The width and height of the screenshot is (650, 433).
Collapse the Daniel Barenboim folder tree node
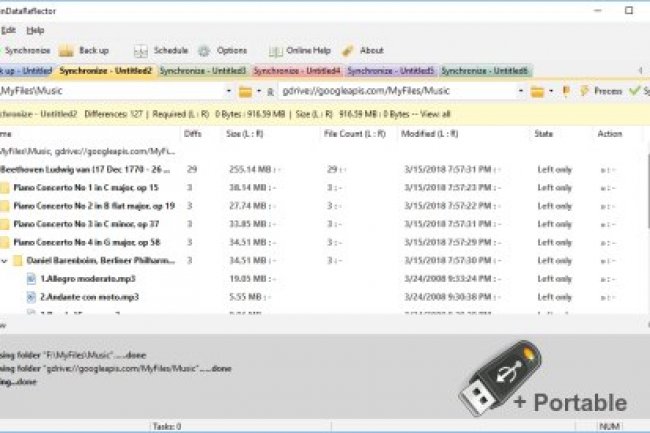point(6,260)
